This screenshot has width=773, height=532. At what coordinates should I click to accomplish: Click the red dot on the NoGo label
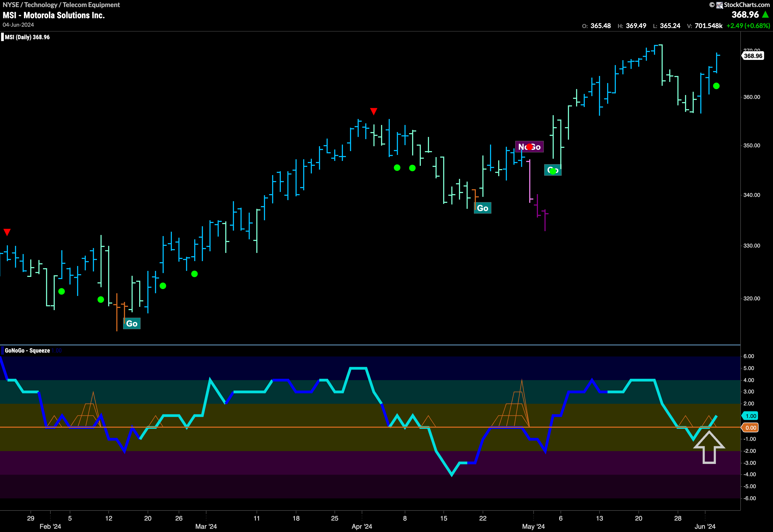pos(529,147)
